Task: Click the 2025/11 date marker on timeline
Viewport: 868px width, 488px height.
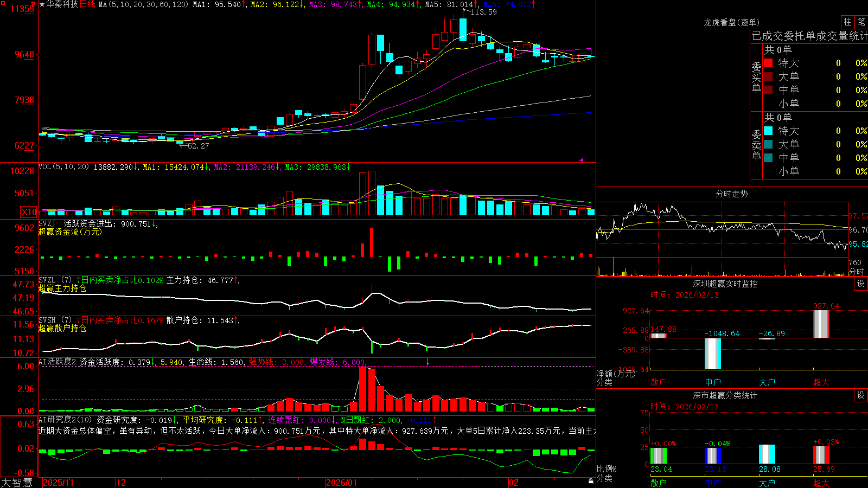Action: tap(58, 483)
